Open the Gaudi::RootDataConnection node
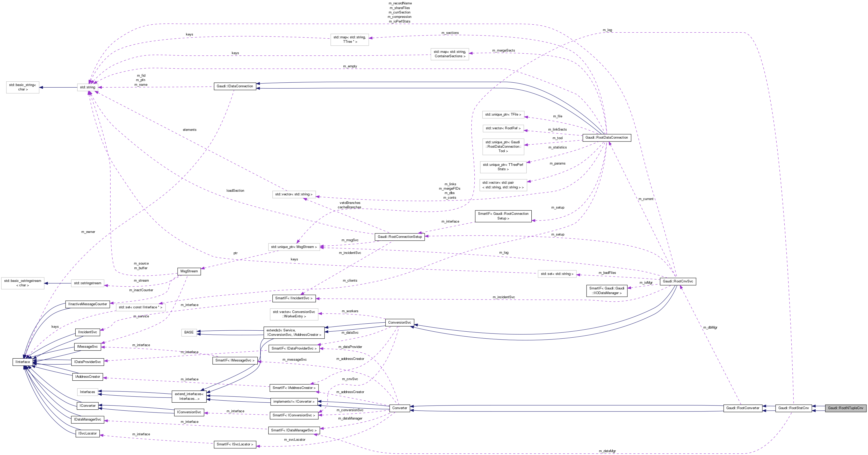This screenshot has width=868, height=455. (x=606, y=138)
